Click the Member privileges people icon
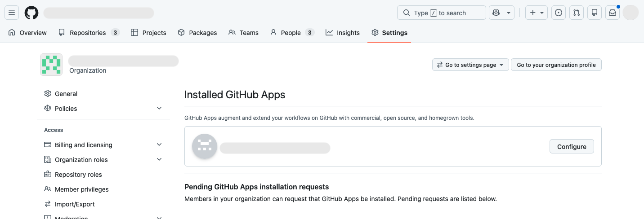644x219 pixels. click(x=48, y=189)
